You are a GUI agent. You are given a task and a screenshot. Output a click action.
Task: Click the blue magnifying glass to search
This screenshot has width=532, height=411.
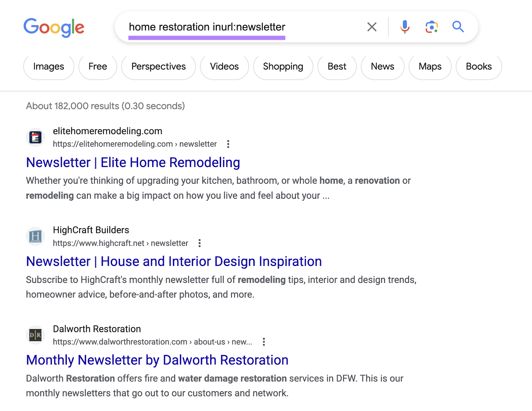pyautogui.click(x=458, y=27)
